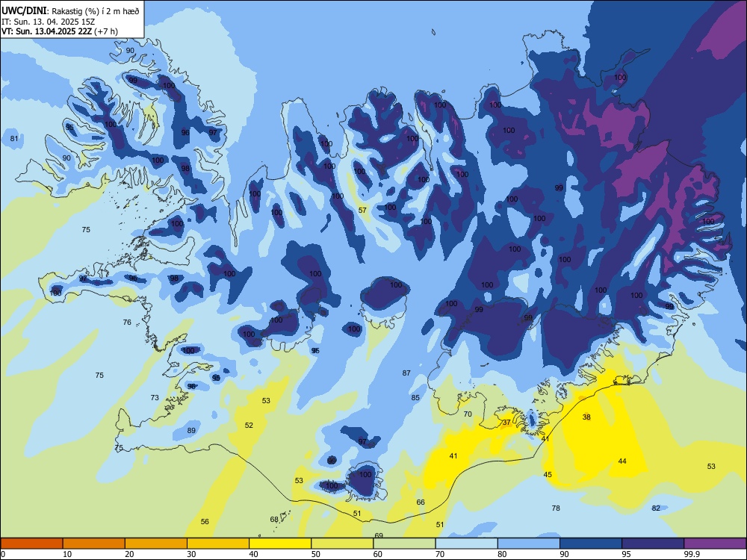Image resolution: width=747 pixels, height=560 pixels.
Task: Pick the 50–60 pale yellow legend swatch
Action: coord(342,544)
